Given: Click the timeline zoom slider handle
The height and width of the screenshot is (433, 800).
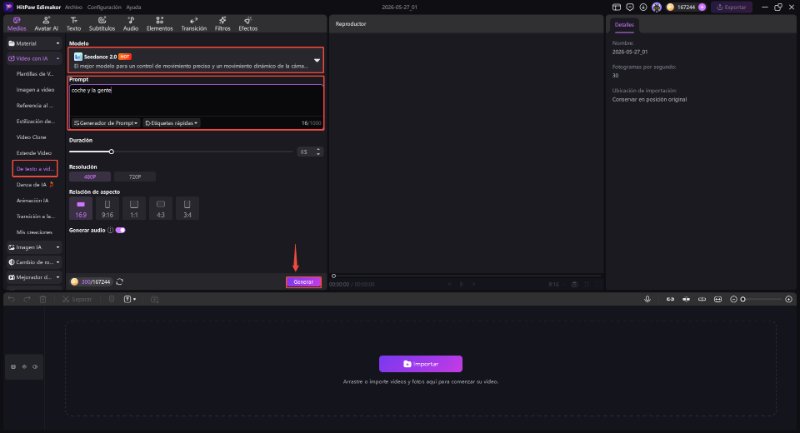Looking at the screenshot, I should tap(743, 299).
